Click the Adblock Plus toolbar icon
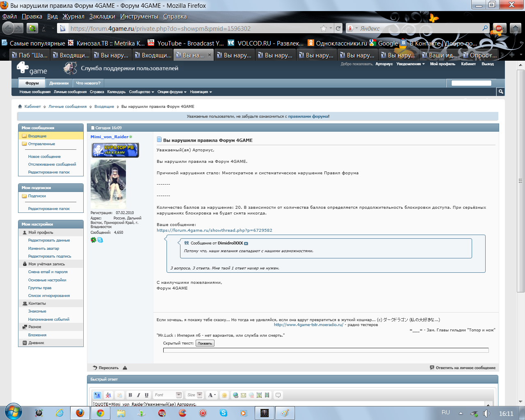 tap(499, 28)
